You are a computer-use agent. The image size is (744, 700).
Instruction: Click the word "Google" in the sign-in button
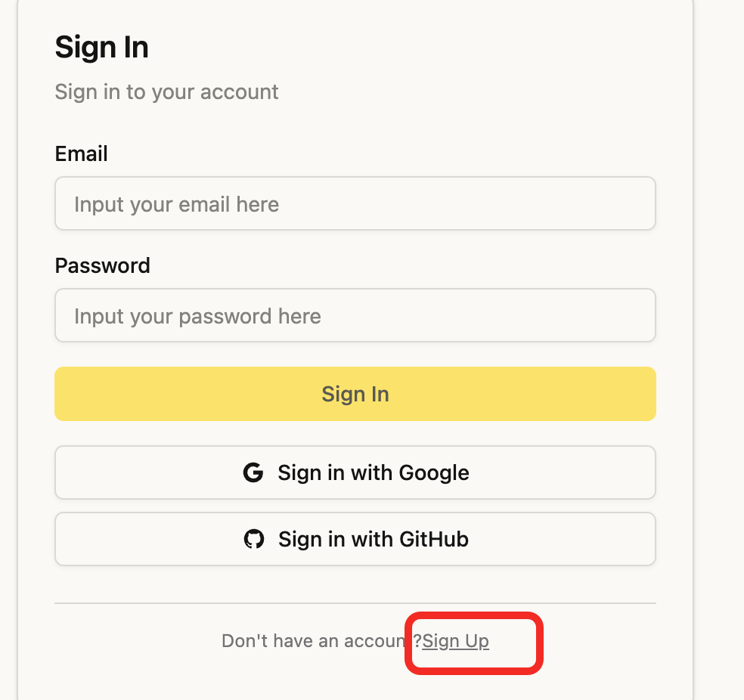[x=434, y=473]
